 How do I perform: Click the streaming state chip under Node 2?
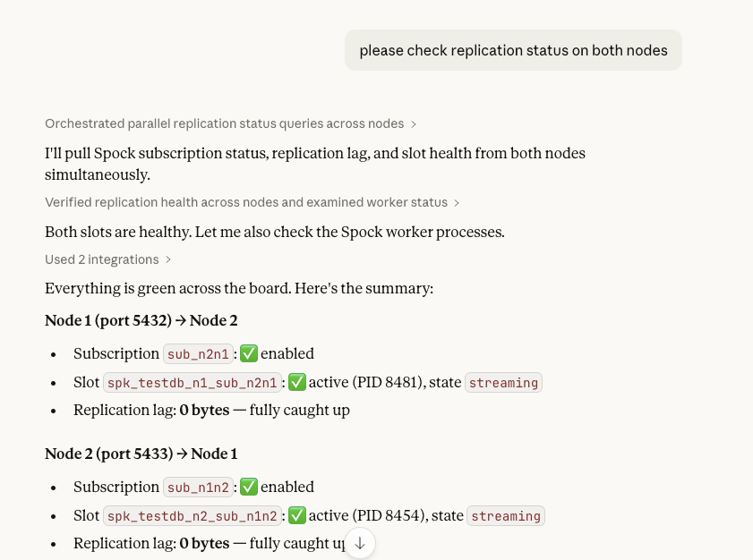pyautogui.click(x=506, y=516)
